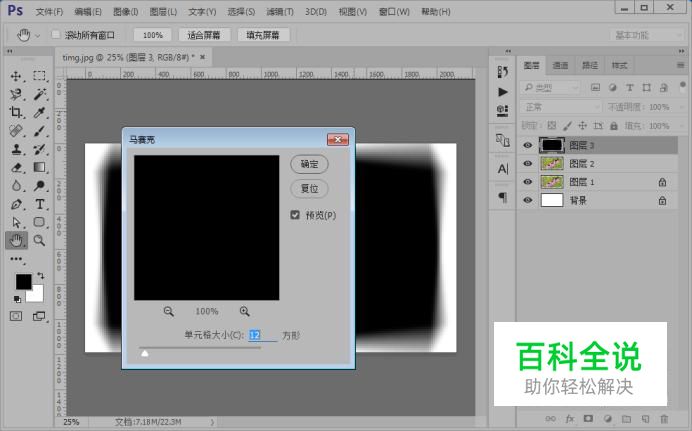Image resolution: width=692 pixels, height=431 pixels.
Task: Switch to the Paths tab
Action: [590, 65]
